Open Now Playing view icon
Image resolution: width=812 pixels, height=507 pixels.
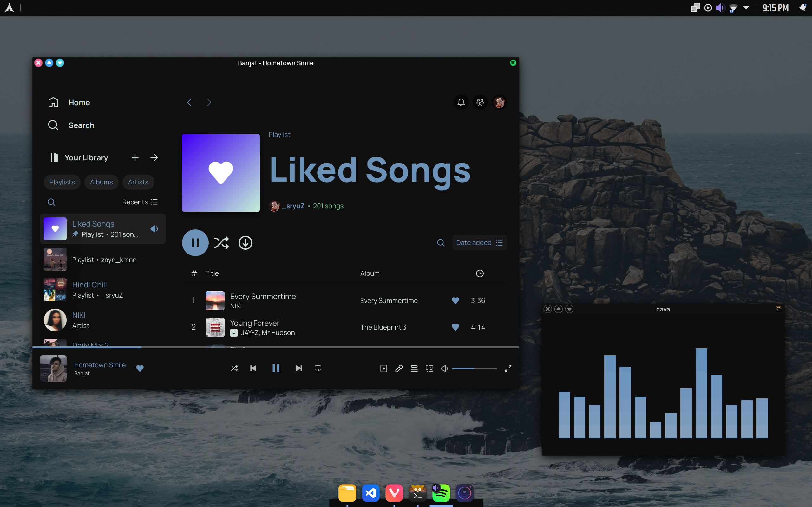[x=383, y=369]
